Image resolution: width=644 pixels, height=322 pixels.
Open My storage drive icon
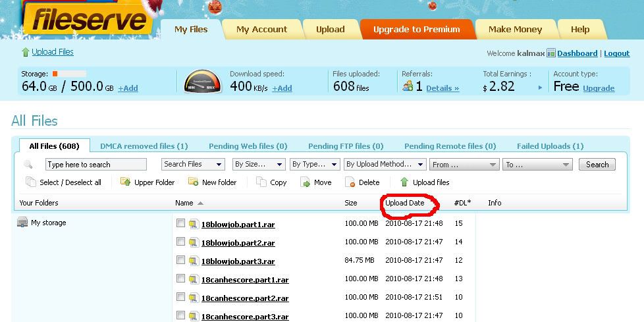pos(22,223)
